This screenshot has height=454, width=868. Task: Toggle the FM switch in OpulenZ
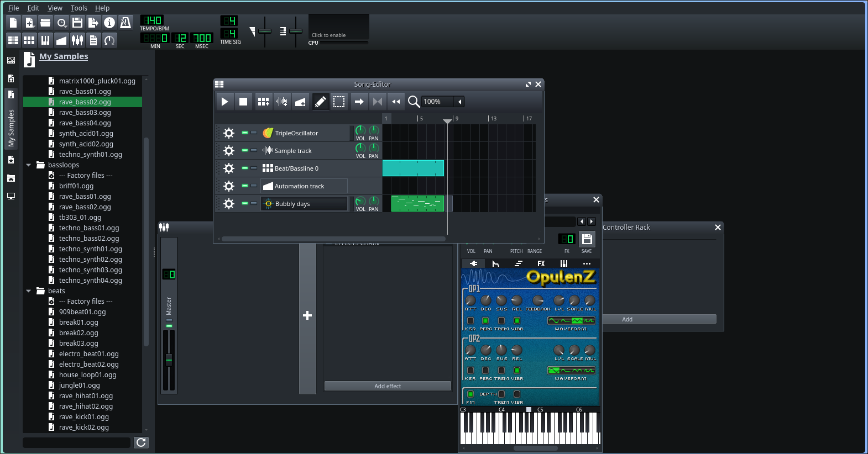(470, 394)
